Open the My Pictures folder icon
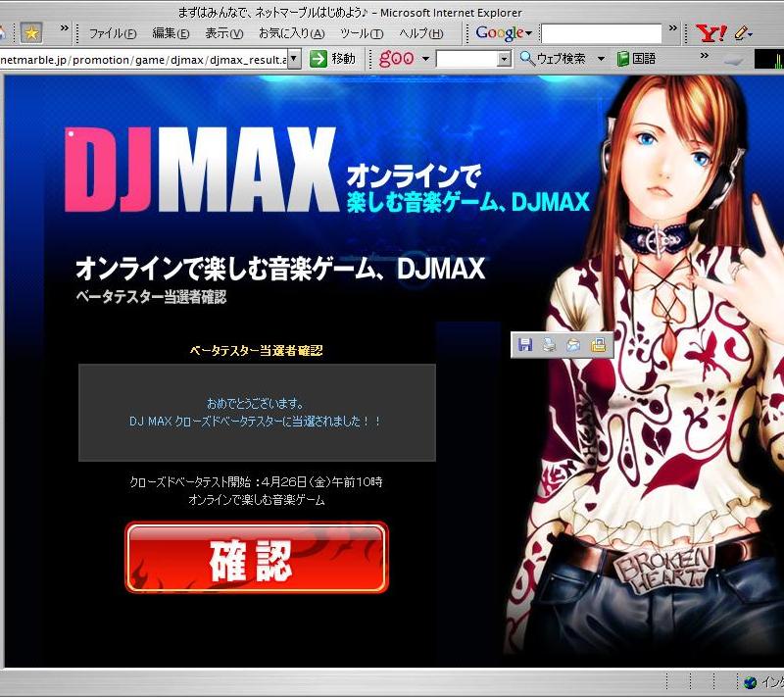784x698 pixels. [598, 344]
